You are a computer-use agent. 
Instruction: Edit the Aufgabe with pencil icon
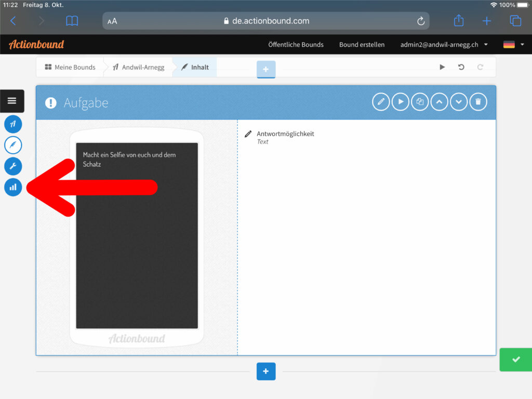point(381,102)
